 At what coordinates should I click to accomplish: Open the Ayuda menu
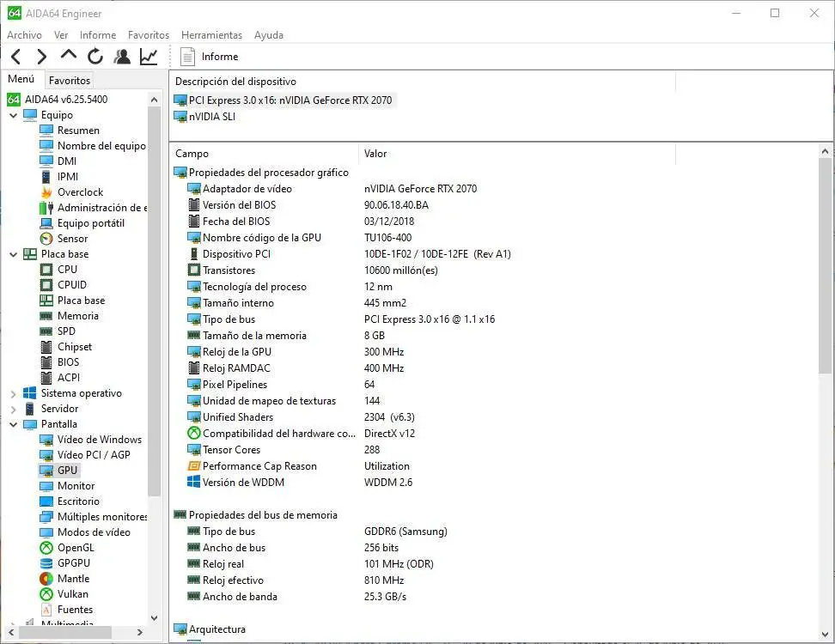(x=269, y=35)
